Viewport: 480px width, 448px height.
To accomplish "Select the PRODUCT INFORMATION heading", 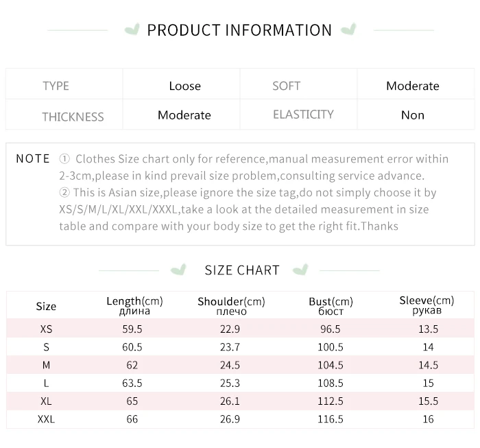I will pos(239,30).
